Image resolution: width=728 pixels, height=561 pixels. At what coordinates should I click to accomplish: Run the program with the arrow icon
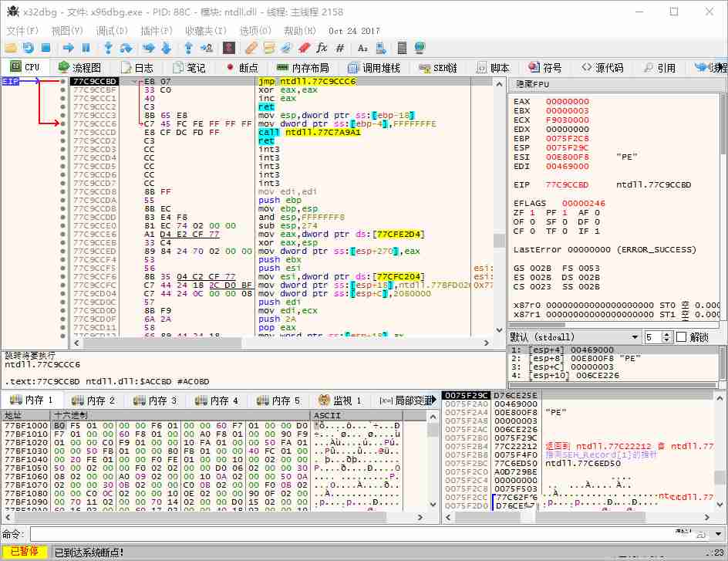coord(68,48)
